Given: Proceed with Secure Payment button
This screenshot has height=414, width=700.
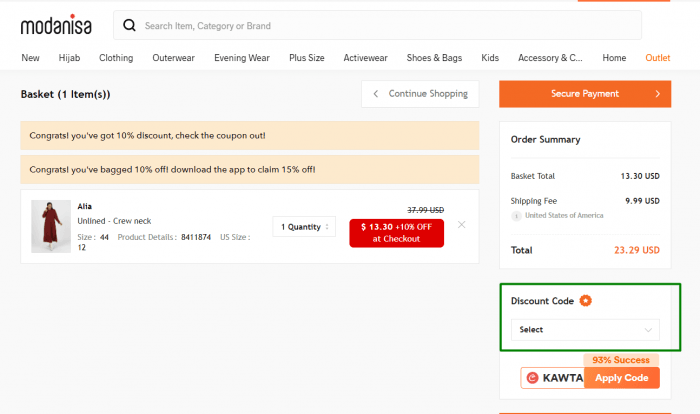Looking at the screenshot, I should click(585, 94).
